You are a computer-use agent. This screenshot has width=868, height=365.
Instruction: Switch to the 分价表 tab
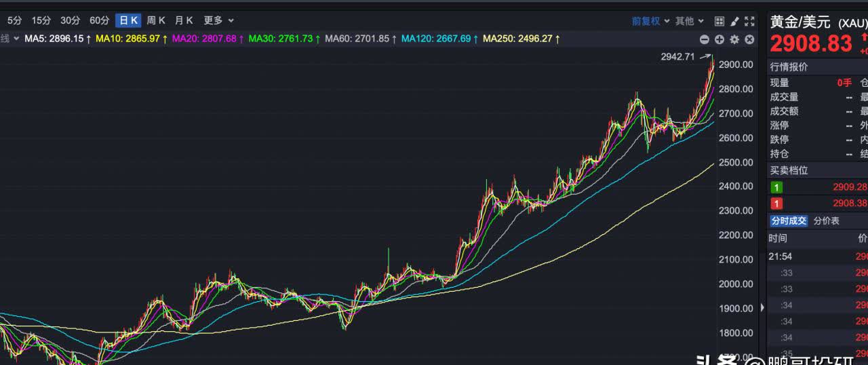[826, 220]
